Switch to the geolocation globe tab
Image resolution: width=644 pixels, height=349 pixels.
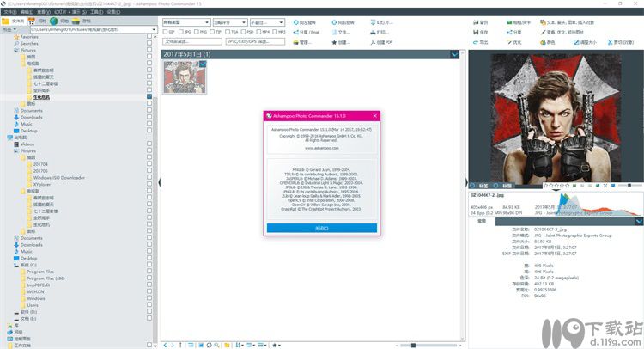coord(59,21)
